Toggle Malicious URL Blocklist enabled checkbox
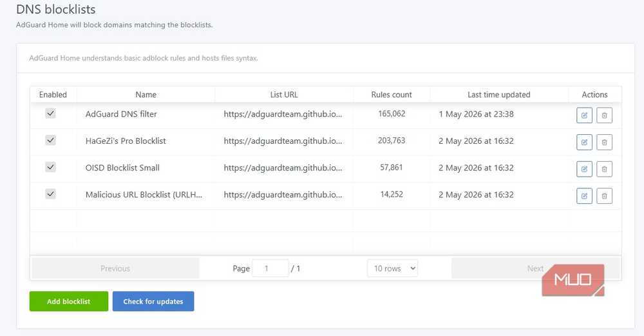Screen dimensions: 644x336 point(50,193)
